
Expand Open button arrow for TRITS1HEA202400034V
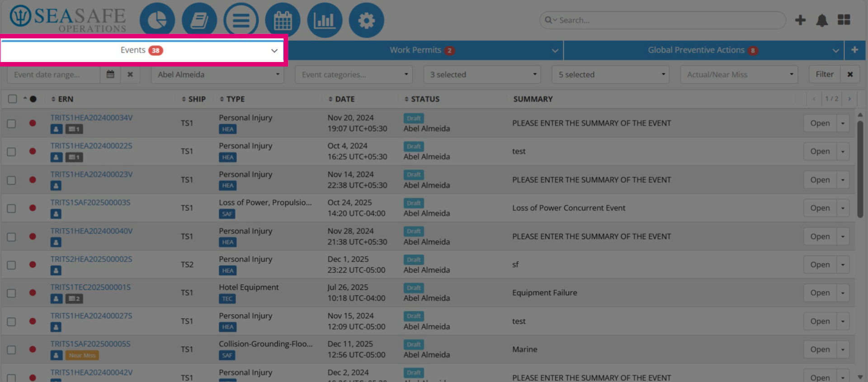point(843,123)
